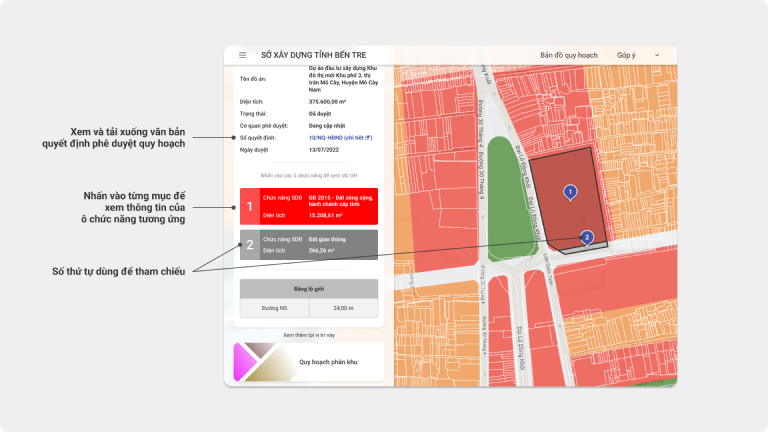
Task: Click the 266,26 m² area value
Action: click(x=321, y=251)
